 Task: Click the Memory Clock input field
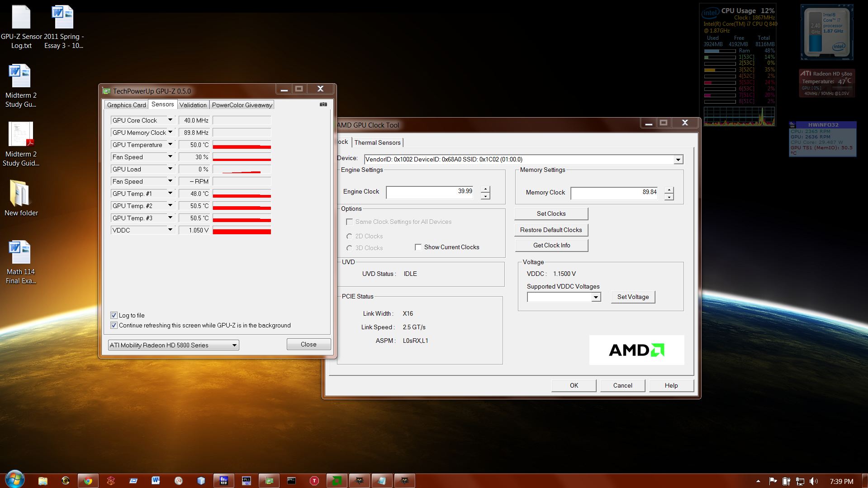tap(615, 193)
